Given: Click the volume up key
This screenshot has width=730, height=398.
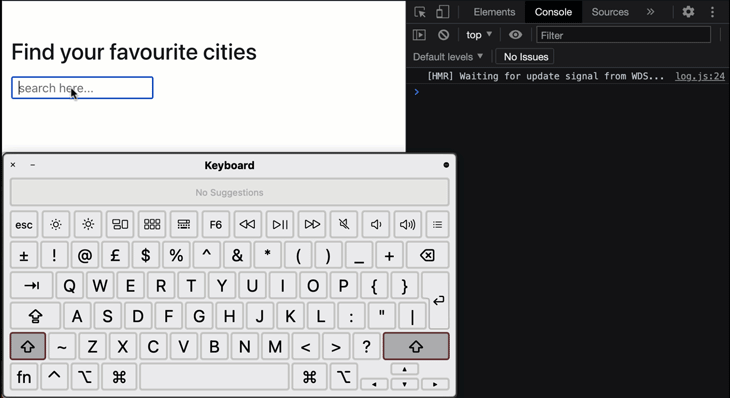Looking at the screenshot, I should pyautogui.click(x=407, y=225).
